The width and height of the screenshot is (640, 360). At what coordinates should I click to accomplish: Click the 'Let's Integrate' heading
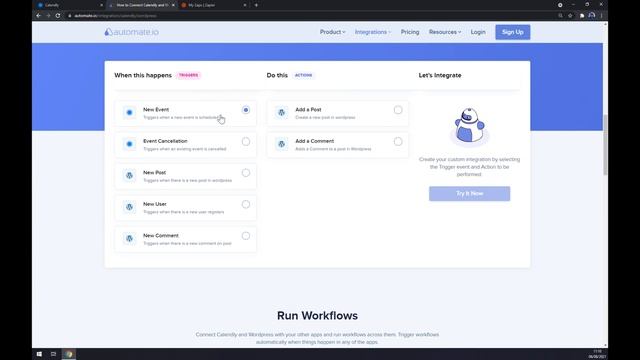coord(440,75)
